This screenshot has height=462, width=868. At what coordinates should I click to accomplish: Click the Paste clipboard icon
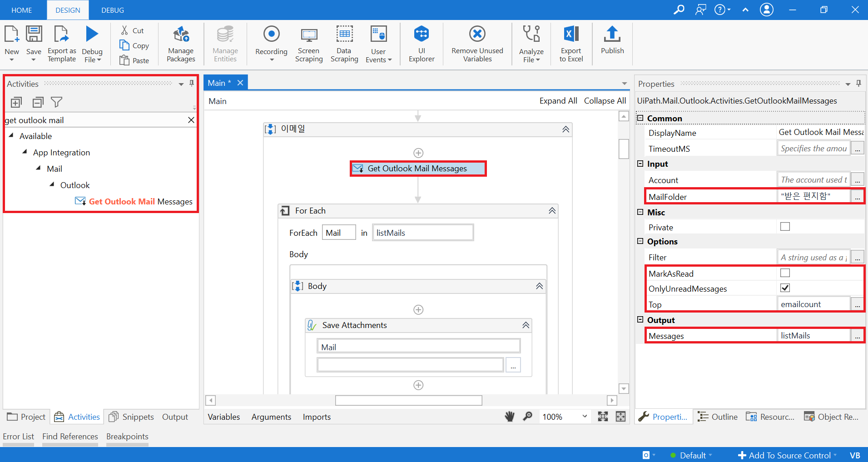[x=124, y=60]
